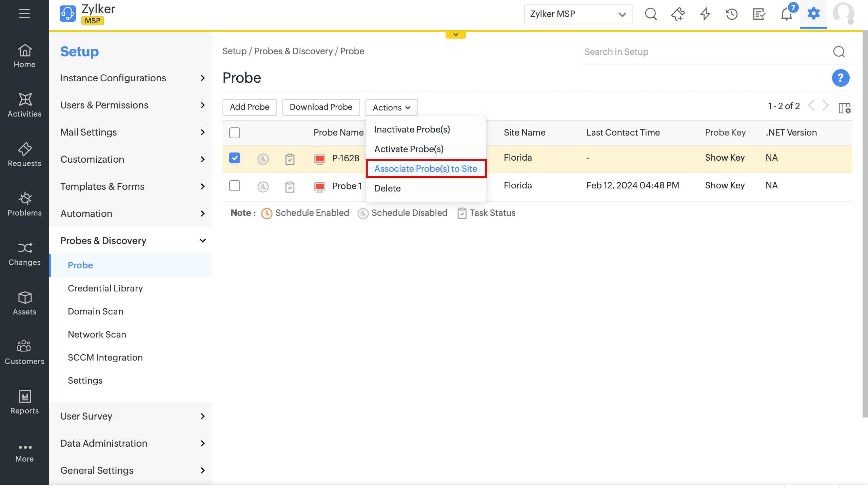Open the recent history clock icon
This screenshot has height=488, width=868.
click(732, 14)
